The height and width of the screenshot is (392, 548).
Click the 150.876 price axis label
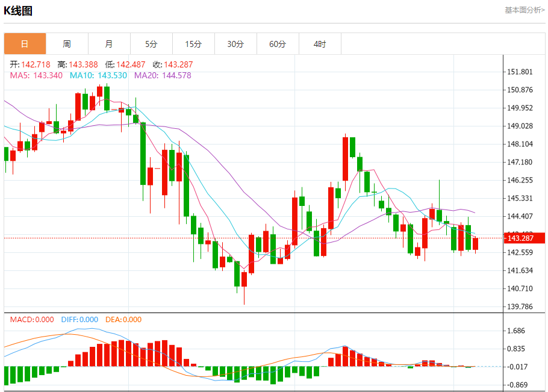pyautogui.click(x=520, y=90)
